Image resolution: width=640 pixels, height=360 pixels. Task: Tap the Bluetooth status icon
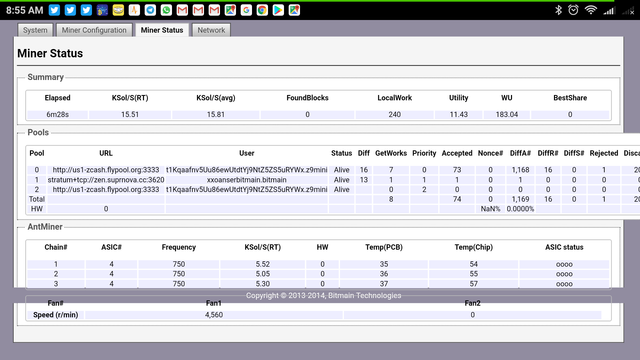pos(558,10)
